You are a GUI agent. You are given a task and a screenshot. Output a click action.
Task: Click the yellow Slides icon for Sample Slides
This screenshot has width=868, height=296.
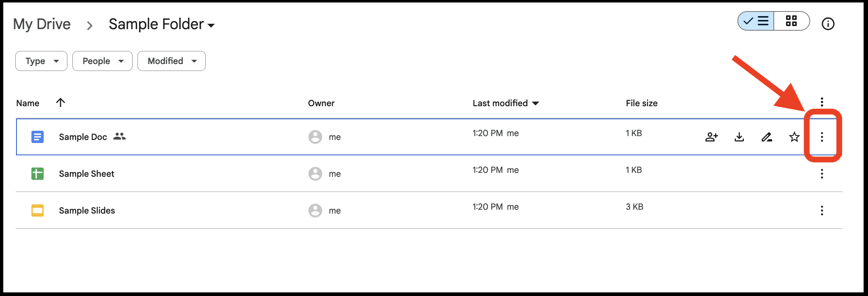point(37,210)
